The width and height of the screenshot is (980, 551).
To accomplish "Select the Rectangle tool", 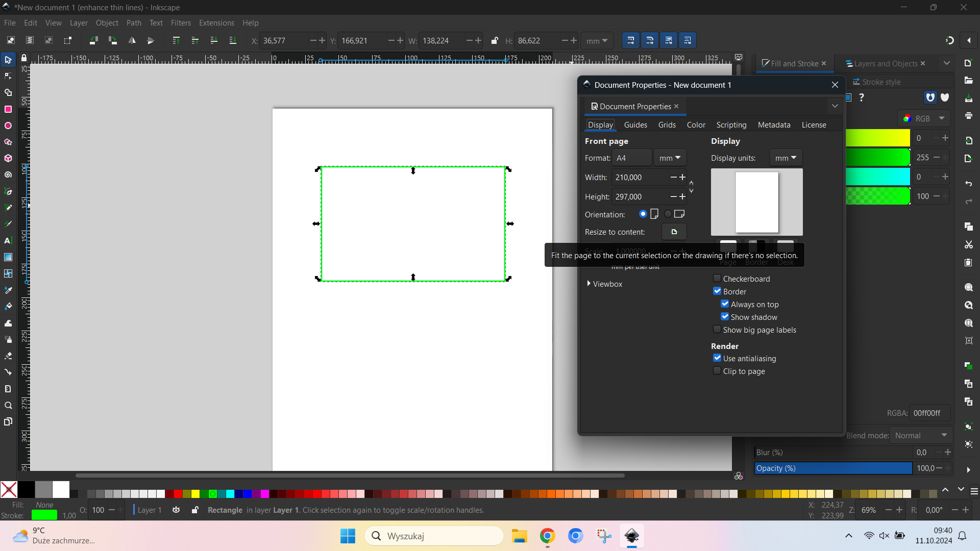I will [8, 109].
